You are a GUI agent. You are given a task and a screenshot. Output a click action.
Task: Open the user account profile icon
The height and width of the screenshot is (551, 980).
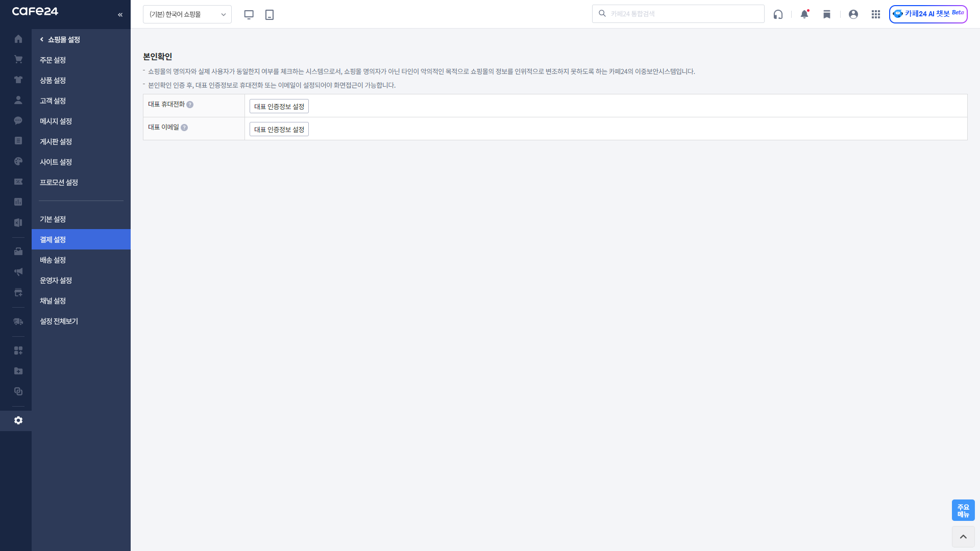853,14
